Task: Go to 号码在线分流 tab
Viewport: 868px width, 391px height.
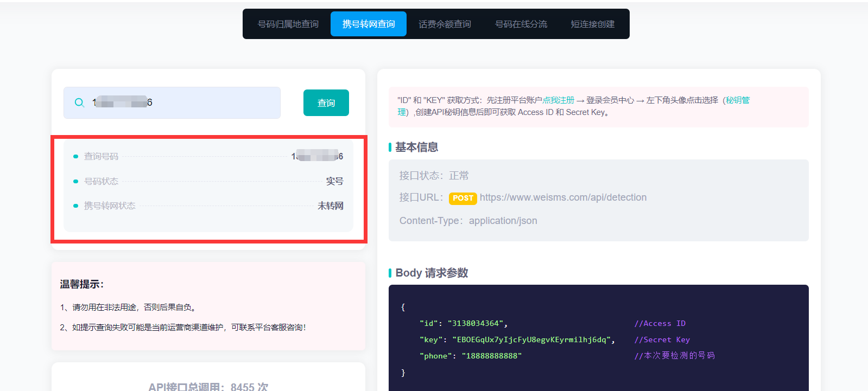Action: tap(521, 24)
